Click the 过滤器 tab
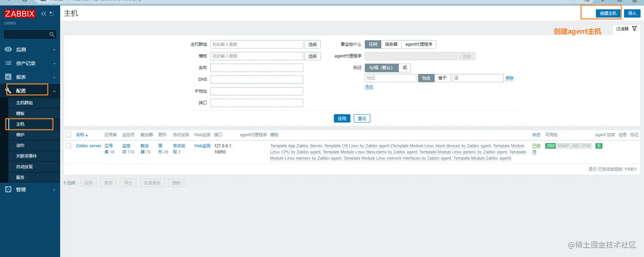The height and width of the screenshot is (257, 644). [627, 29]
